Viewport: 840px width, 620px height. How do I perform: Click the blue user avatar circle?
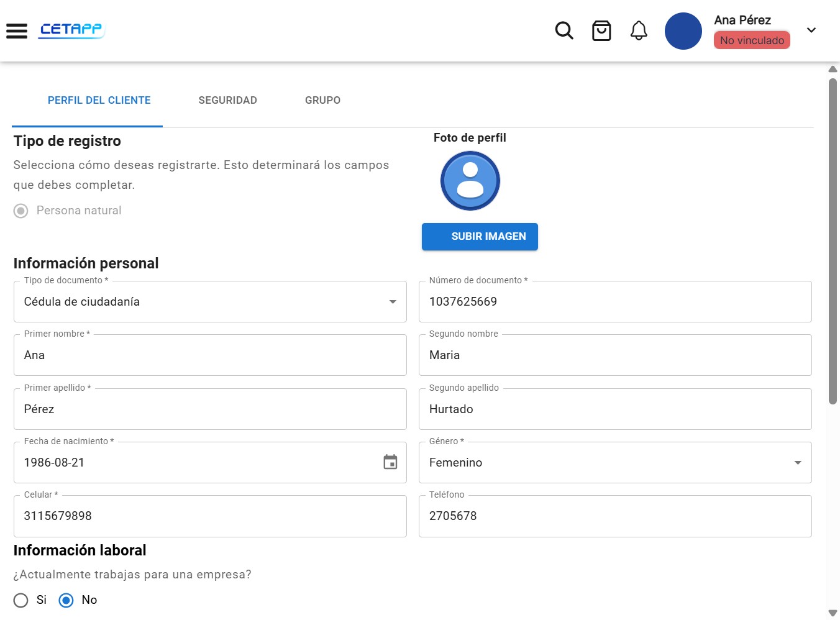pyautogui.click(x=683, y=31)
